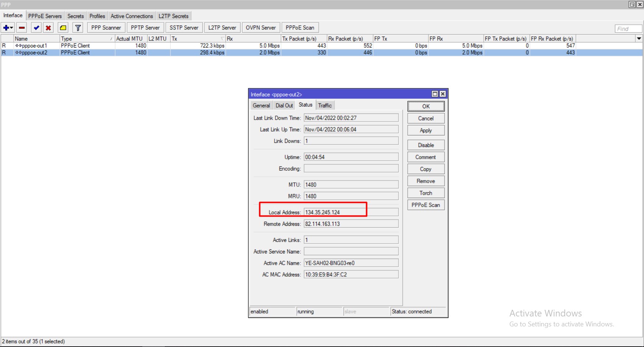This screenshot has width=644, height=347.
Task: Click the Last Link Up Time field
Action: tap(351, 129)
